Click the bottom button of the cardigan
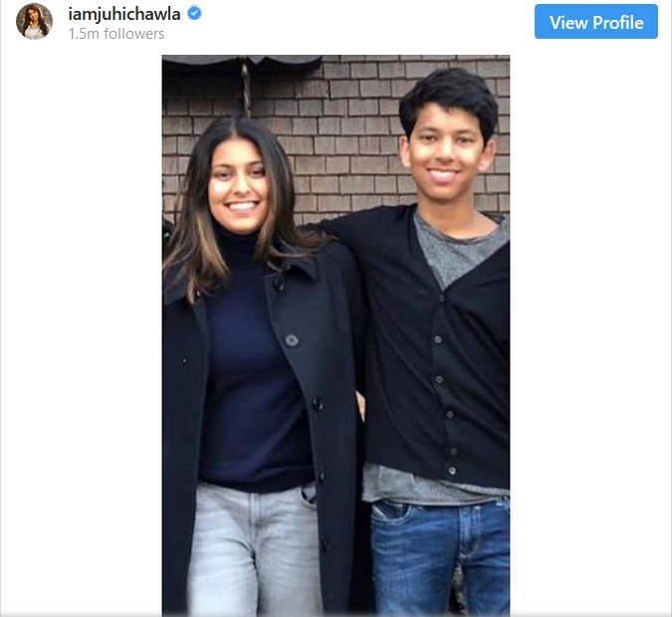Viewport: 672px width, 617px height. coord(452,471)
